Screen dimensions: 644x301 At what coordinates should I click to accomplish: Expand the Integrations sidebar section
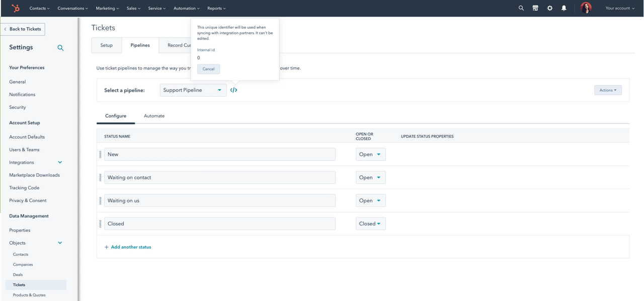coord(60,163)
